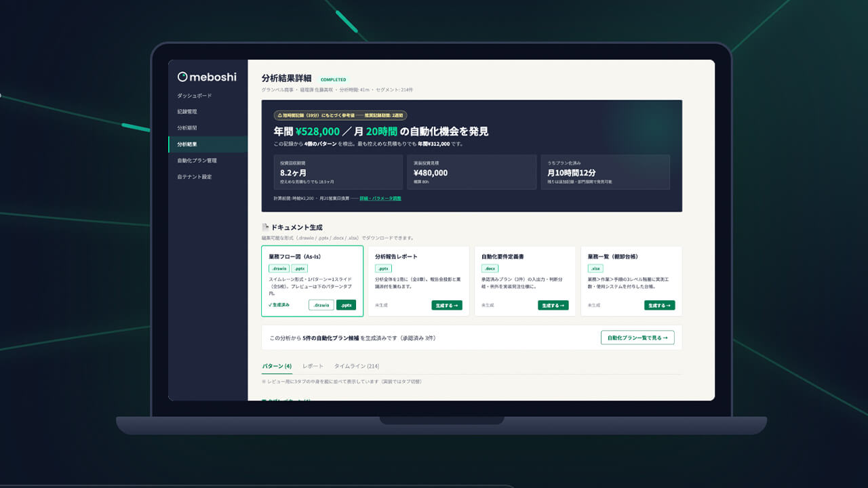Click the document icon beside ドキュメント生成 heading
868x488 pixels.
(265, 228)
